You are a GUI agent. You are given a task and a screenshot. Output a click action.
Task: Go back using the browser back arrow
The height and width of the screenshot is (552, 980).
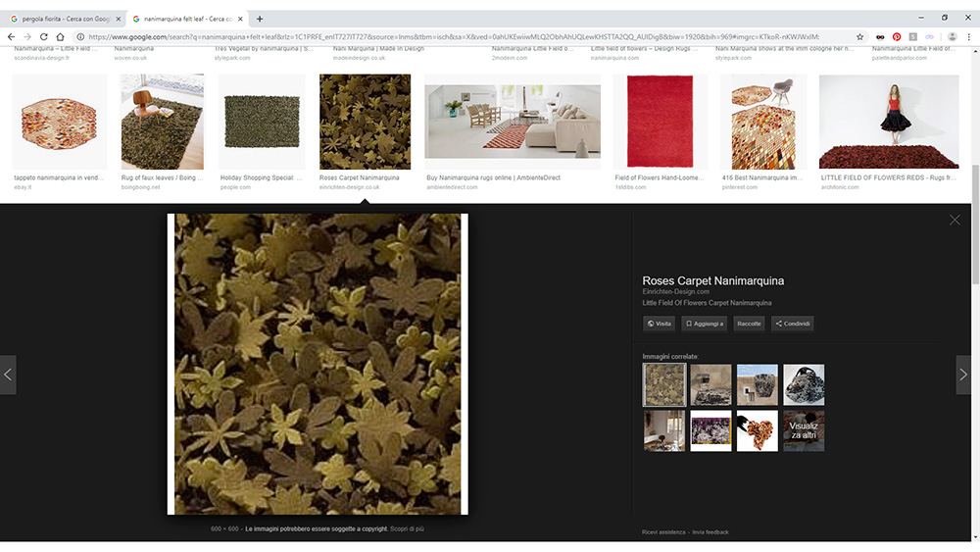coord(11,37)
